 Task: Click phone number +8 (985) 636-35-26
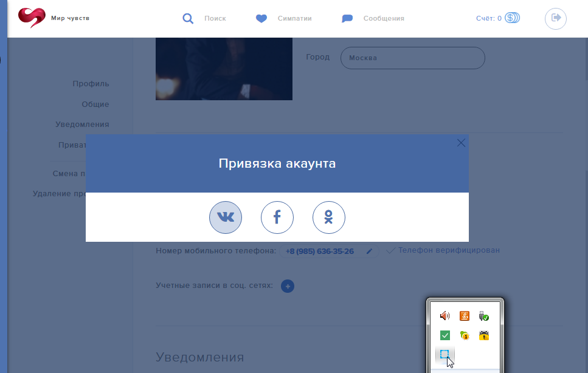click(319, 252)
